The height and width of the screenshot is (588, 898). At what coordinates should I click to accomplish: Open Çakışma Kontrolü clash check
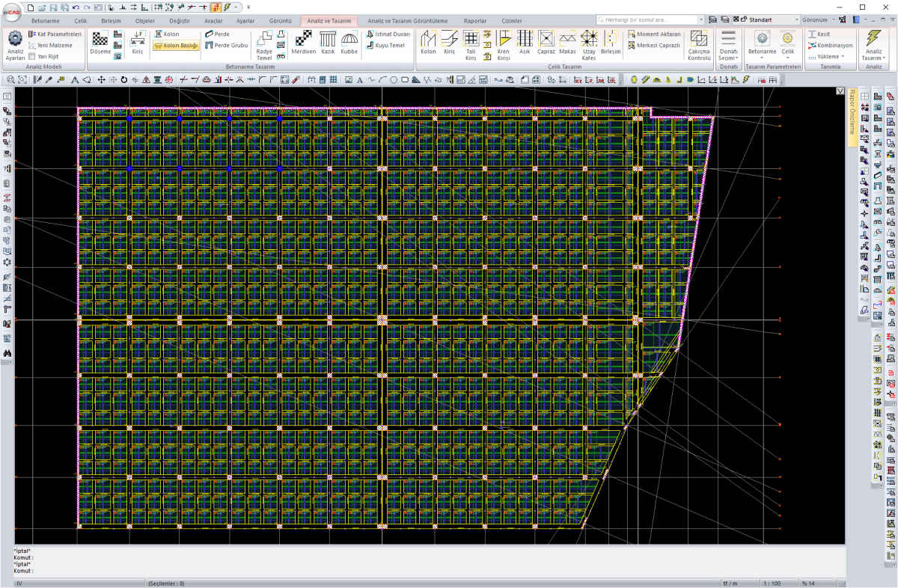(x=699, y=45)
